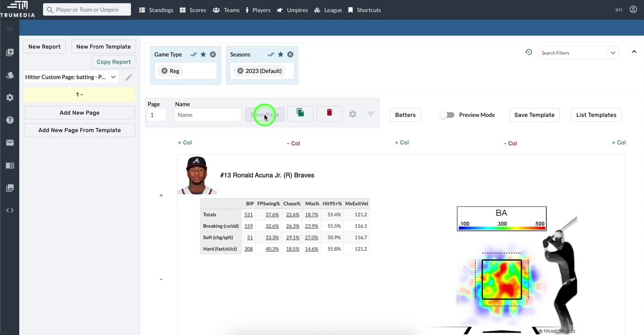
Task: Open the Umpires menu
Action: 292,10
